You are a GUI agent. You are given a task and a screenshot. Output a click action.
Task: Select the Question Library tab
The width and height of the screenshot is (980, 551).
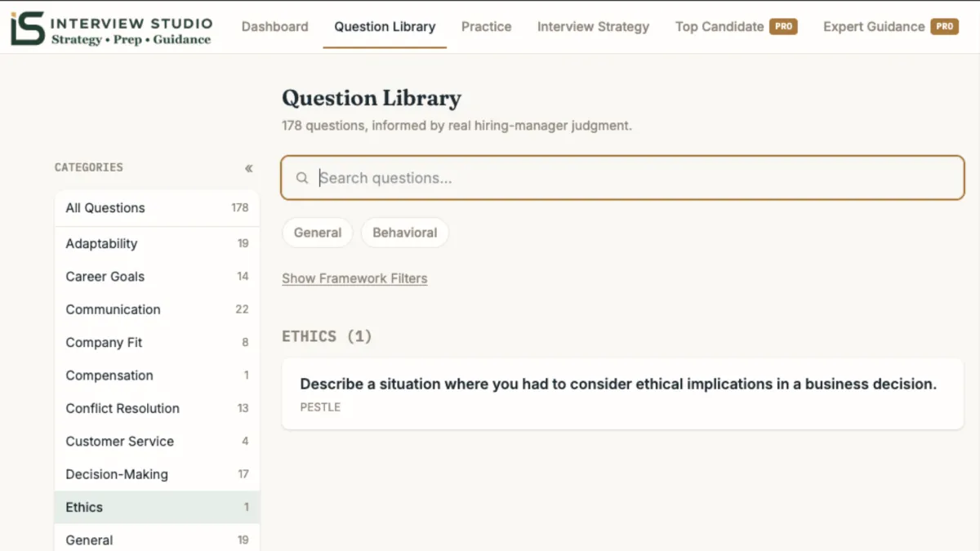(x=385, y=26)
